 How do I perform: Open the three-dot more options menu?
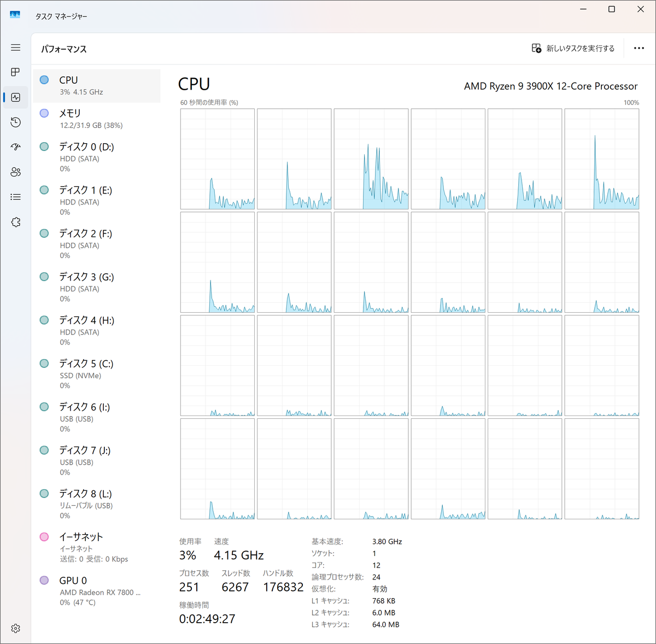click(639, 48)
